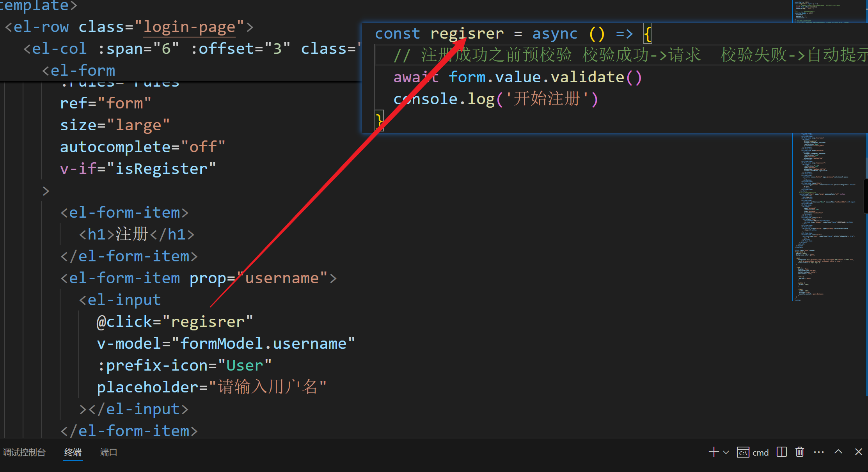Image resolution: width=868 pixels, height=472 pixels.
Task: Open the terminal panel more actions menu
Action: pyautogui.click(x=819, y=452)
